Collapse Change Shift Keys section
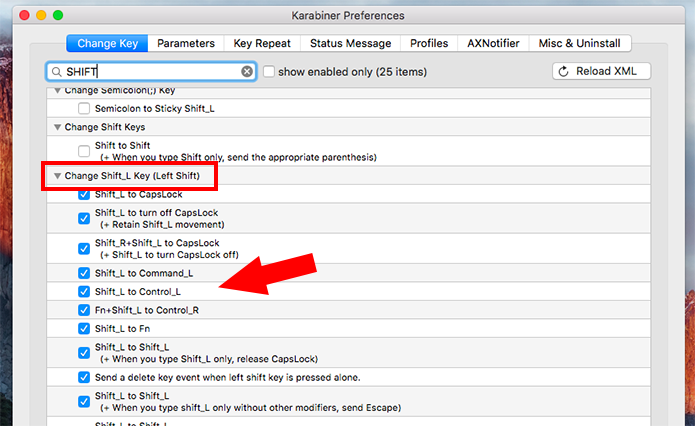 (57, 127)
